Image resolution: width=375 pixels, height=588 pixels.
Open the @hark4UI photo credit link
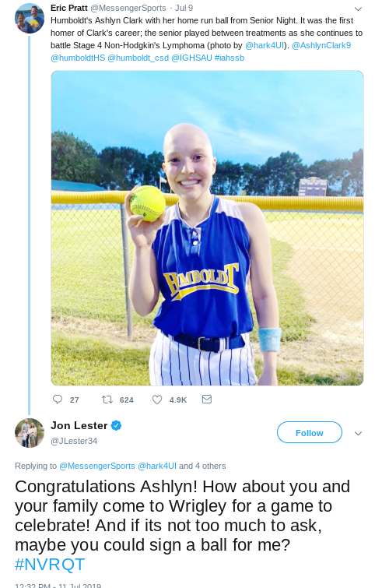point(265,45)
